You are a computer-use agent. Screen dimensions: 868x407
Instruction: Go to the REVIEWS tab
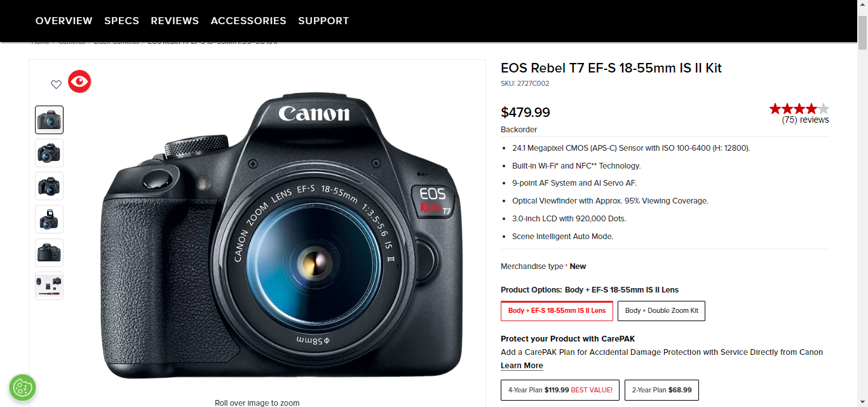175,21
